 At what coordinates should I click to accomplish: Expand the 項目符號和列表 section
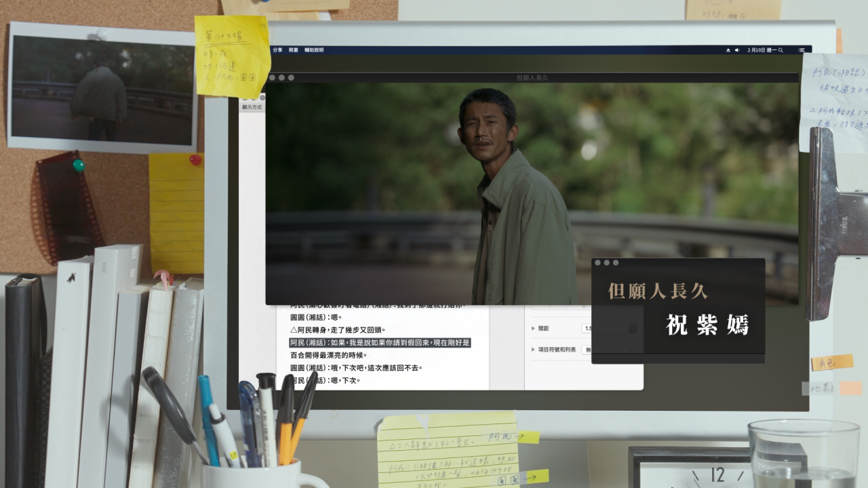click(x=533, y=349)
